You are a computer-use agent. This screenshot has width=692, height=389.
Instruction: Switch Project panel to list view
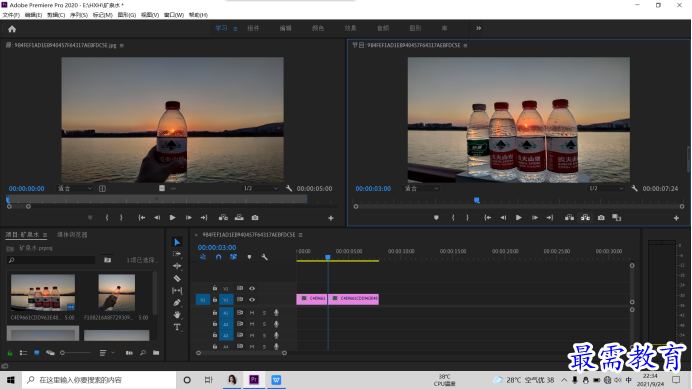coord(23,353)
